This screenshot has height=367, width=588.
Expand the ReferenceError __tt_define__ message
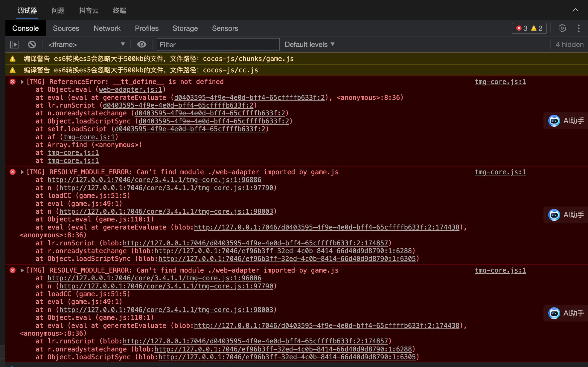22,82
